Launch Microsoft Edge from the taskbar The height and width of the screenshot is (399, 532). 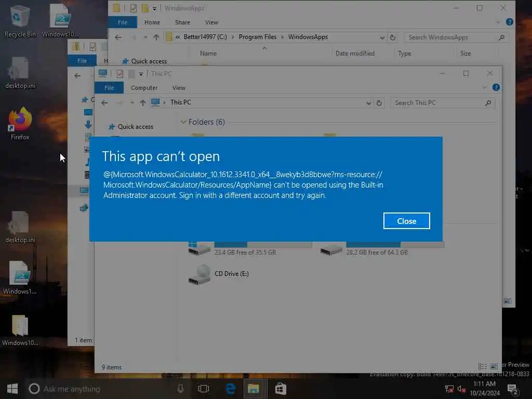tap(231, 389)
